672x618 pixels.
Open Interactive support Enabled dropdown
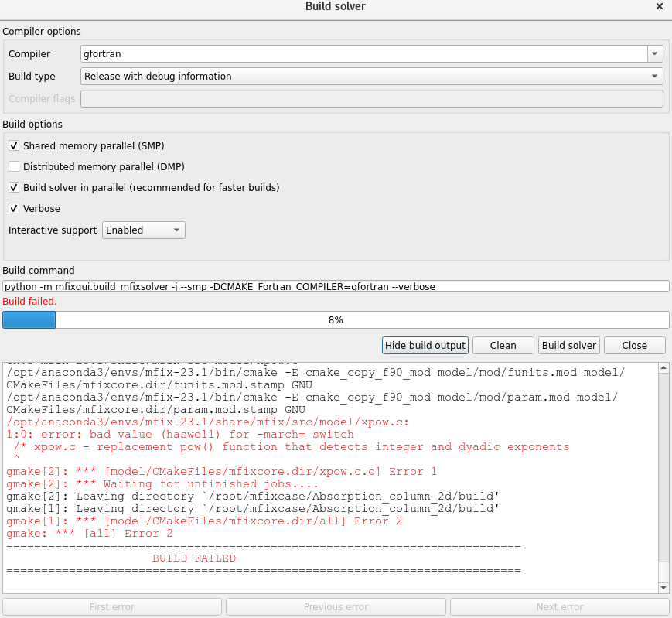144,230
